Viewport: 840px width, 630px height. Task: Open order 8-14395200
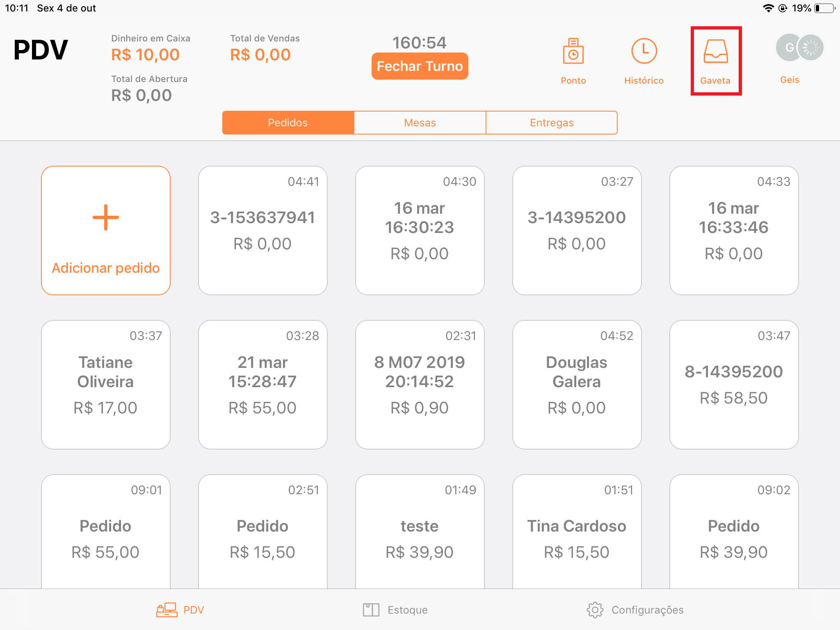coord(734,385)
